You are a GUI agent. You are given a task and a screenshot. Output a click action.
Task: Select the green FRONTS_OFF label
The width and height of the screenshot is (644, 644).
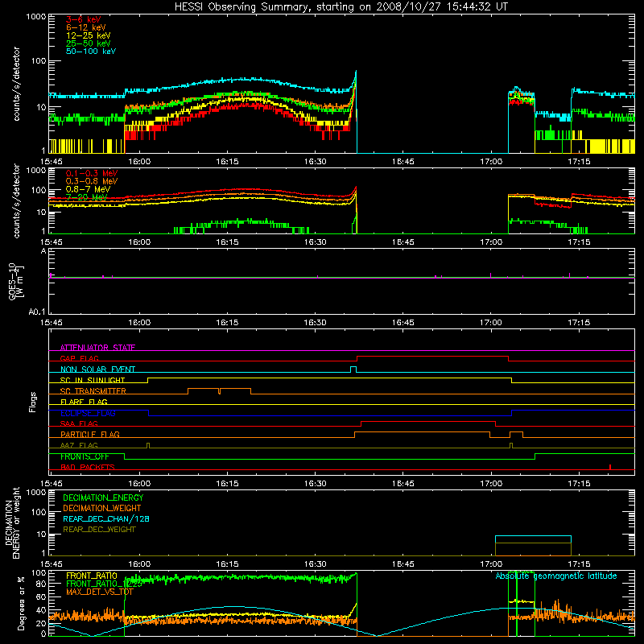coord(85,456)
